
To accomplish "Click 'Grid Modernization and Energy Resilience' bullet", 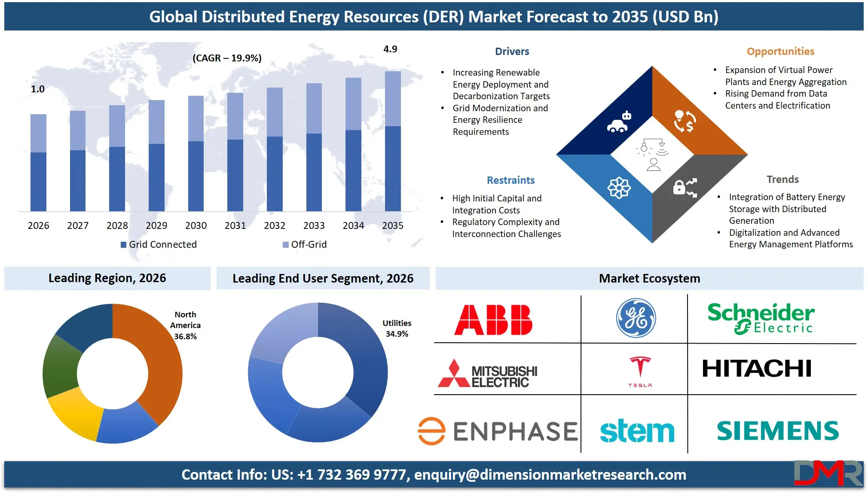I will 501,120.
